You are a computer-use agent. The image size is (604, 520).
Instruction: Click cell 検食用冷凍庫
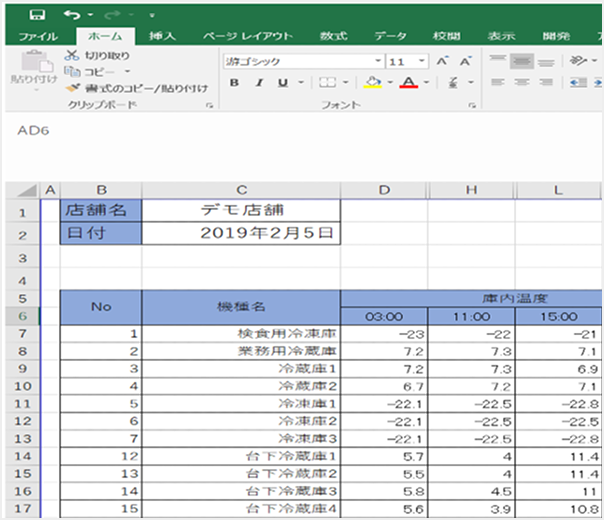(x=242, y=334)
